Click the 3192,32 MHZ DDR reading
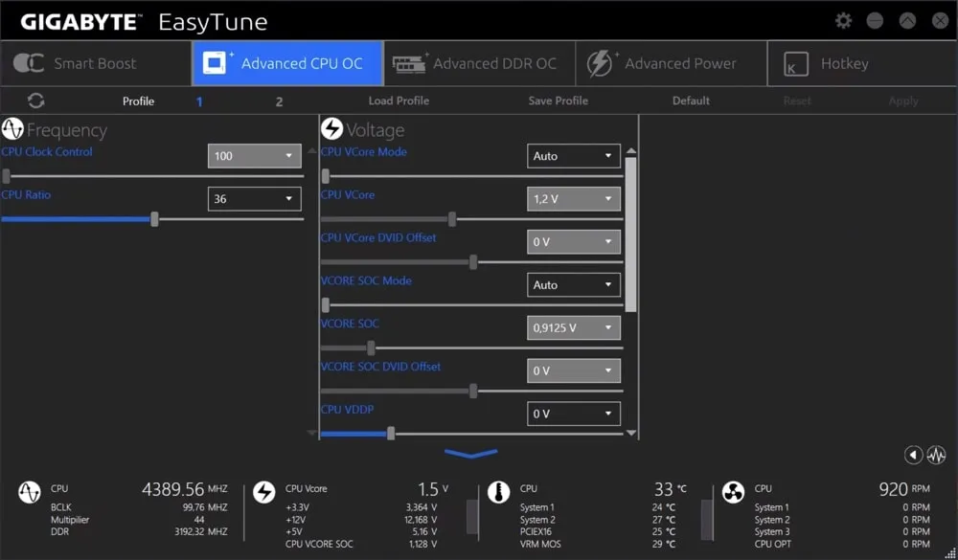 pyautogui.click(x=201, y=532)
